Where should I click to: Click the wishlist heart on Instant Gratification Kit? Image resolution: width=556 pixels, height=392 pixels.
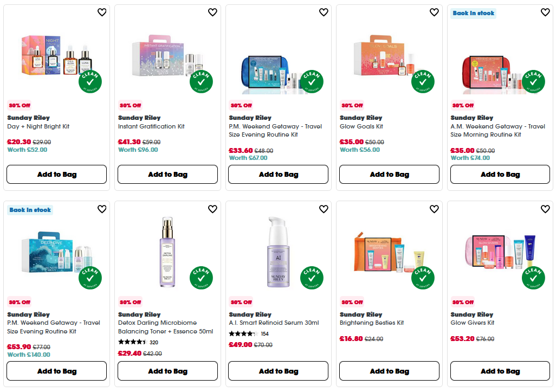[x=212, y=12]
